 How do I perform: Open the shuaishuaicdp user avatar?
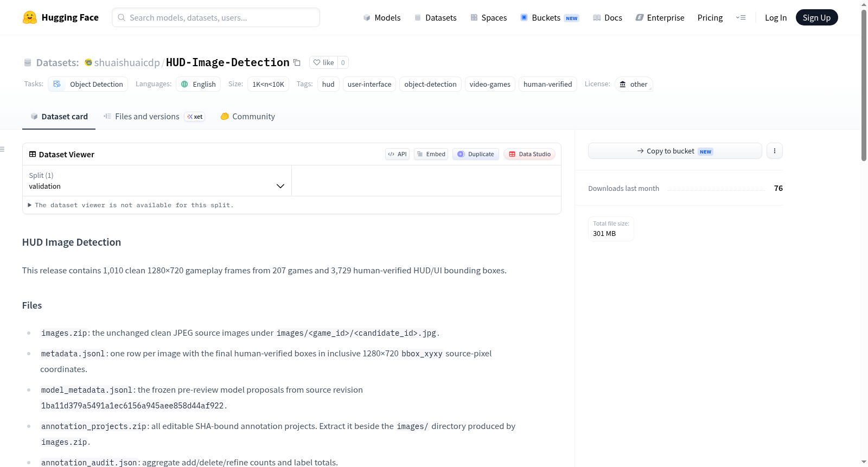click(x=88, y=62)
